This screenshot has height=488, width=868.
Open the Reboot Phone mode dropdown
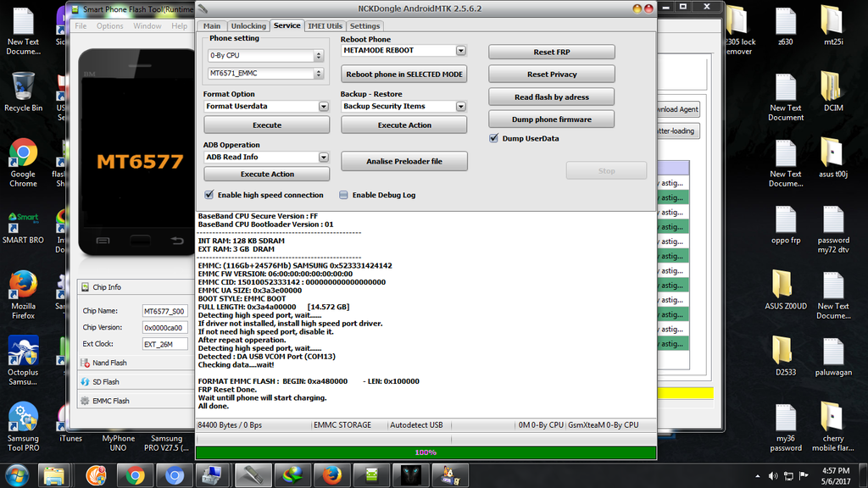click(x=460, y=51)
